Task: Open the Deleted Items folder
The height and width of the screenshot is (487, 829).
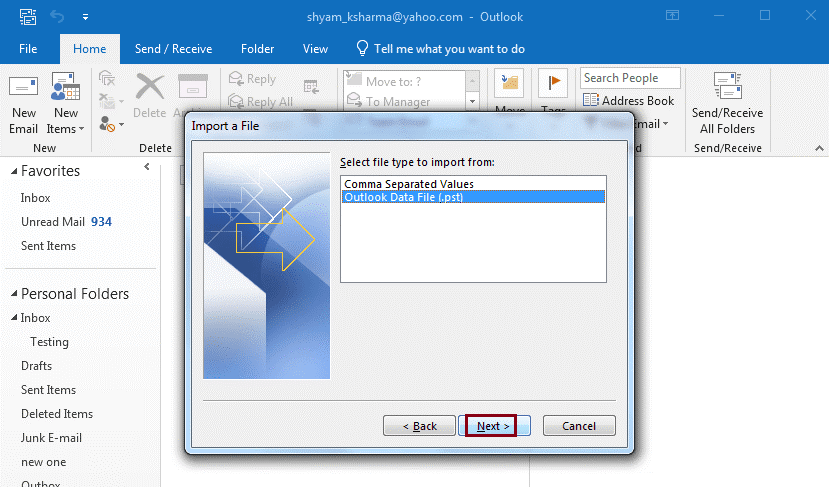Action: (x=57, y=414)
